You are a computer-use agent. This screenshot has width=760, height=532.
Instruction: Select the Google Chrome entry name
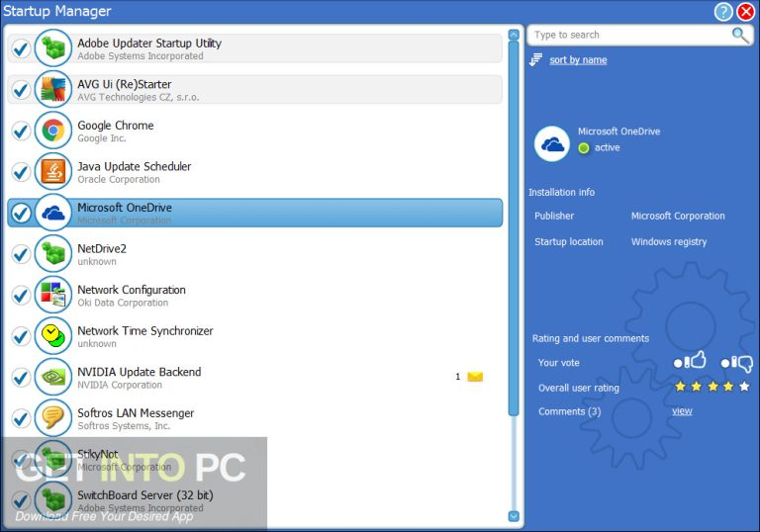116,126
